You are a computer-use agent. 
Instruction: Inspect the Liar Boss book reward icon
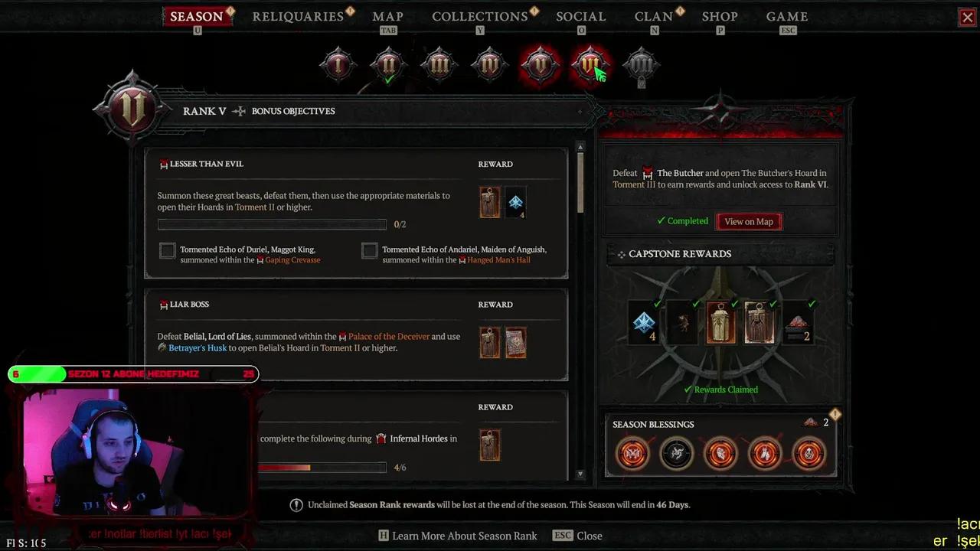tap(516, 343)
